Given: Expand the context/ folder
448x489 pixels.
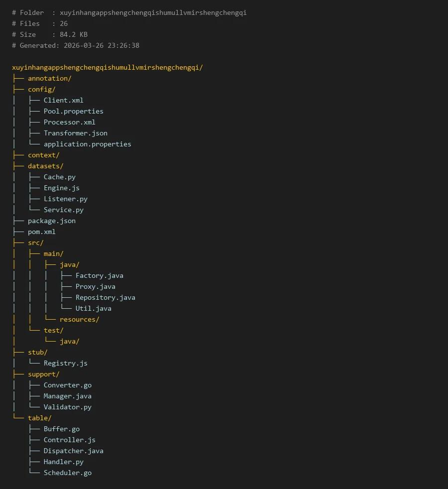Looking at the screenshot, I should click(x=43, y=155).
